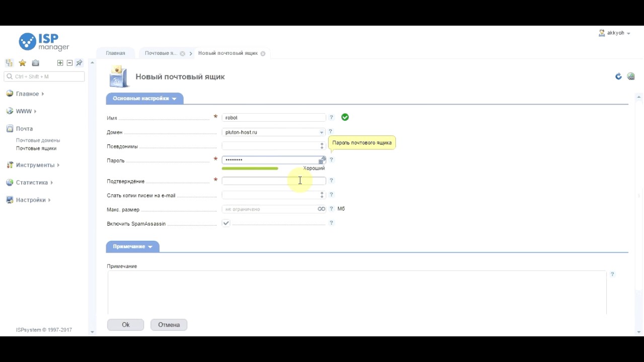644x362 pixels.
Task: Open the briefcase menu icon
Action: click(35, 63)
